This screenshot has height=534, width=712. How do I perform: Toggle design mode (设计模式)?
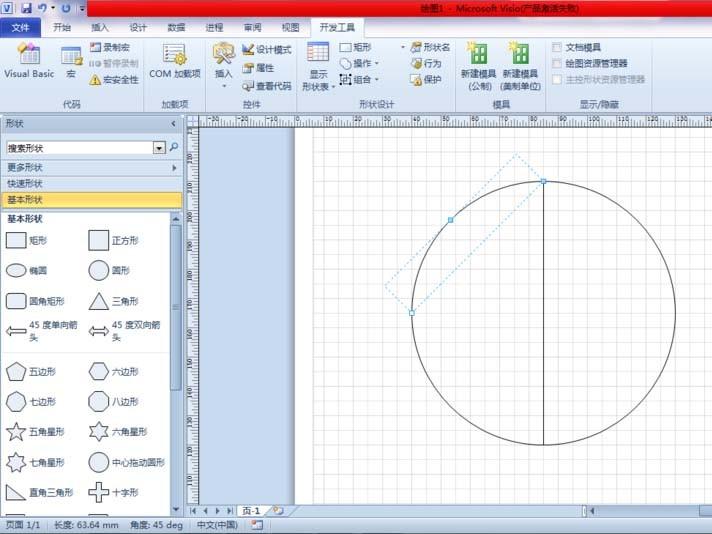pos(267,49)
